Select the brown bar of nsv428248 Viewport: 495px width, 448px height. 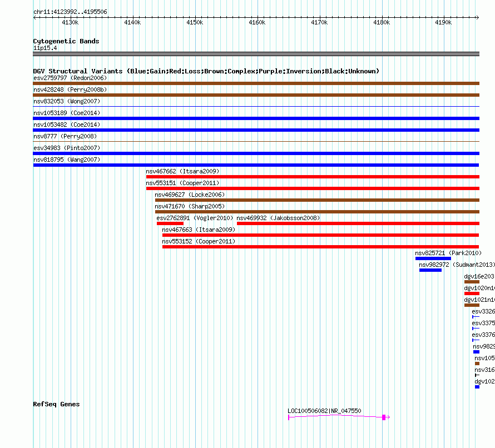[x=256, y=95]
